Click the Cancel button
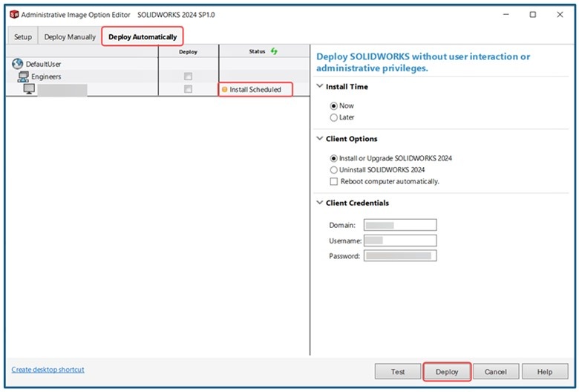 coord(496,372)
